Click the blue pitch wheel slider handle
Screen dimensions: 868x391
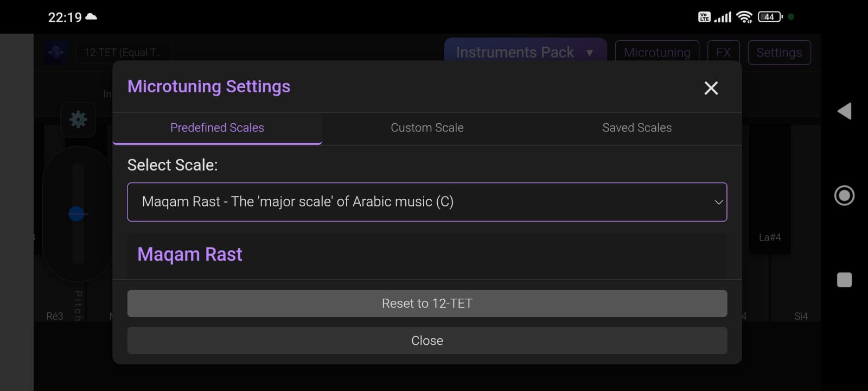tap(76, 214)
